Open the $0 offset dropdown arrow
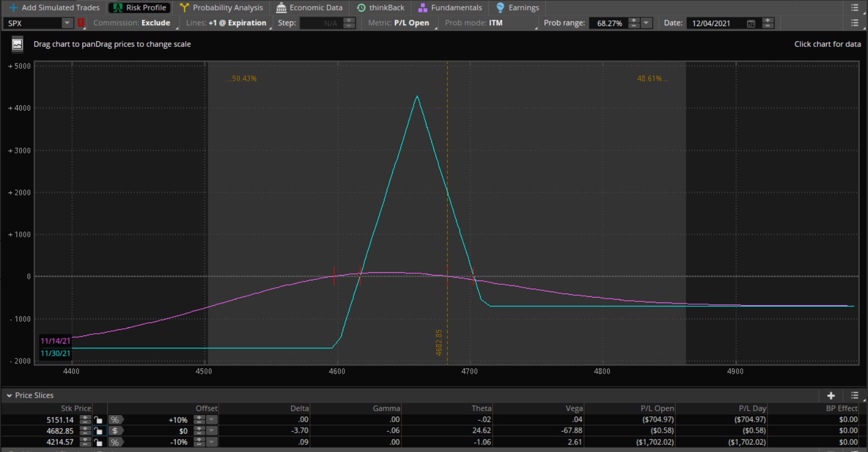Image resolution: width=868 pixels, height=452 pixels. coord(212,431)
